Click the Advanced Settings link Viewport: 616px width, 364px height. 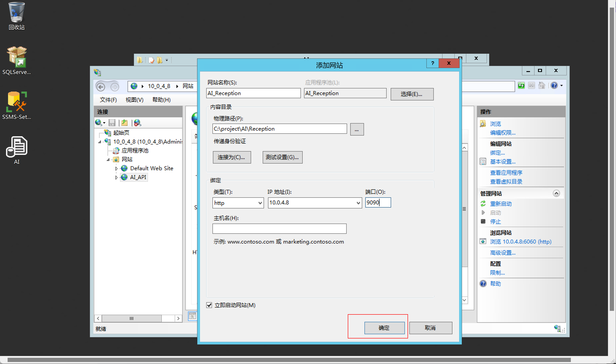point(503,253)
